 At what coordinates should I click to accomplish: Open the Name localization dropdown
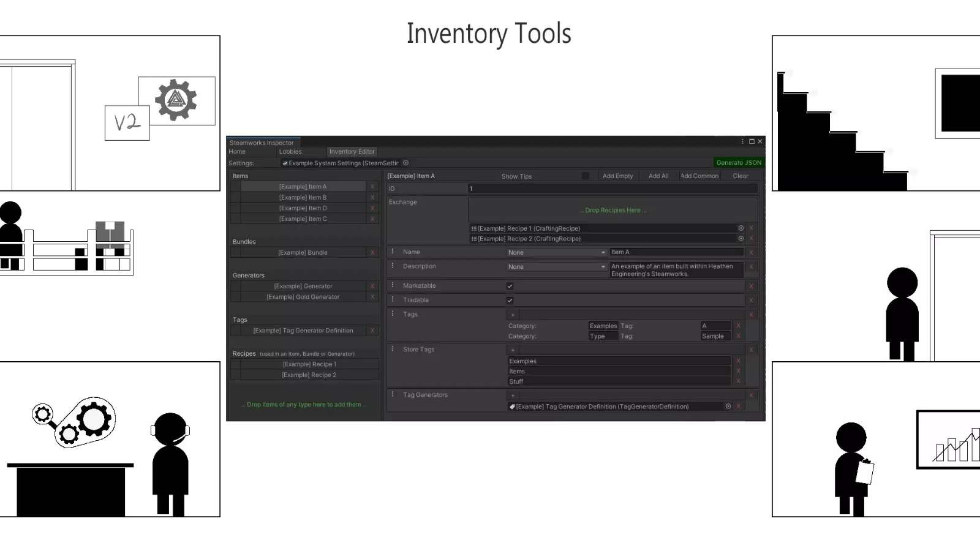pyautogui.click(x=557, y=253)
